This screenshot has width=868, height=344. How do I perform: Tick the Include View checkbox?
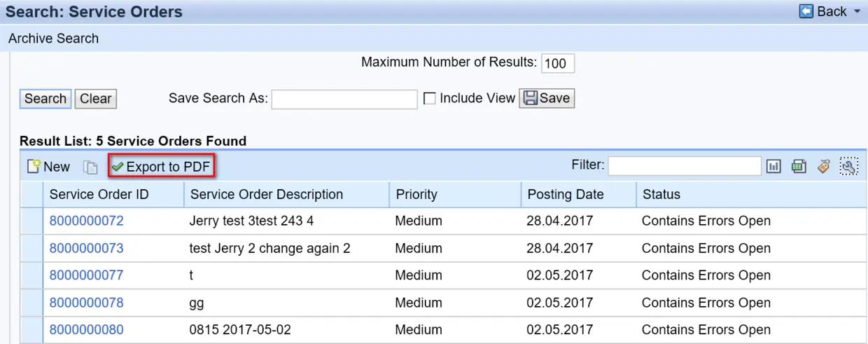point(430,99)
